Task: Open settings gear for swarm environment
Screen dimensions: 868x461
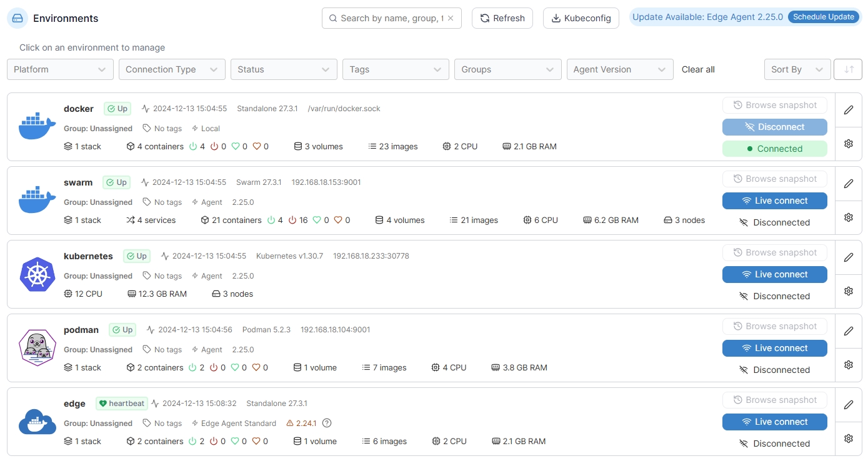Action: 848,217
